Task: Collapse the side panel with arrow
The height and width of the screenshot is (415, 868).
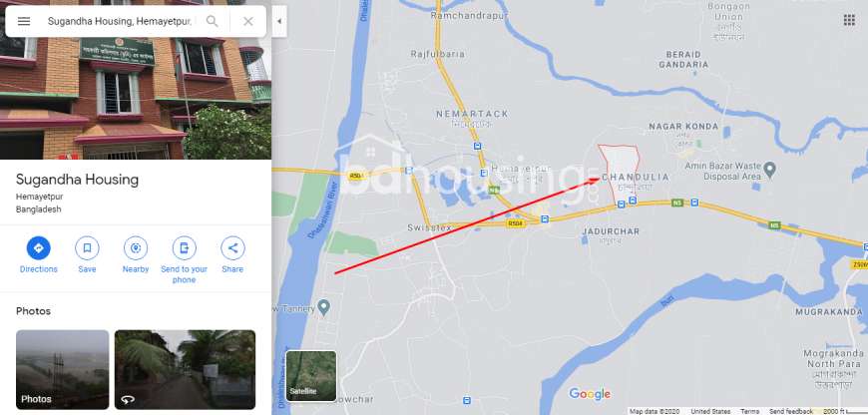Action: 279,22
